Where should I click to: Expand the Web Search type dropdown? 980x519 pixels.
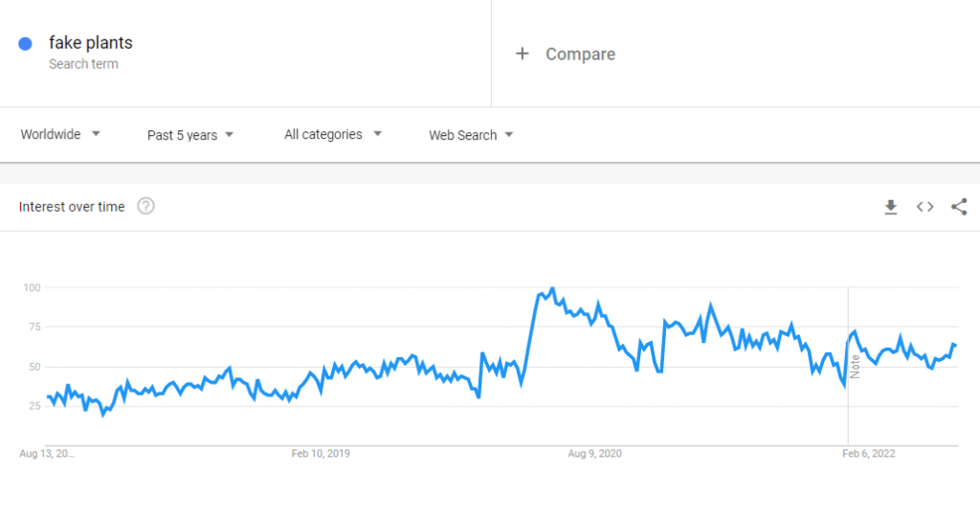pyautogui.click(x=471, y=135)
